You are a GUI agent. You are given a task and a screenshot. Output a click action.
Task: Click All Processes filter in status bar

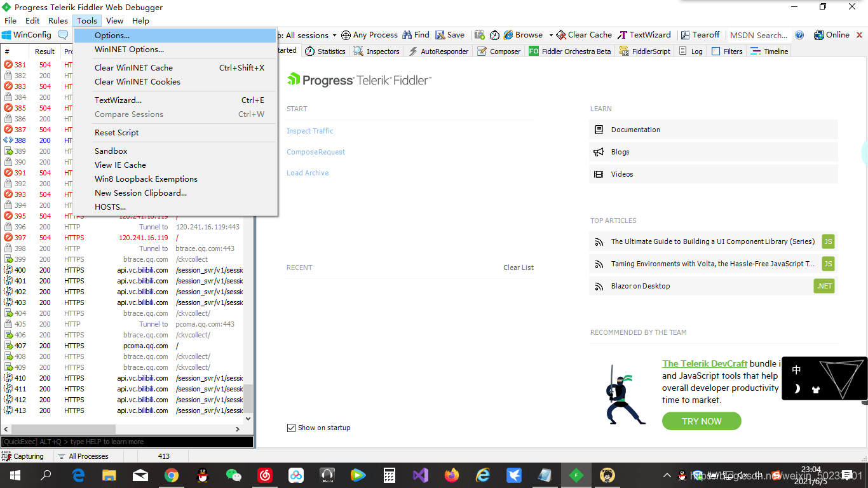click(83, 456)
